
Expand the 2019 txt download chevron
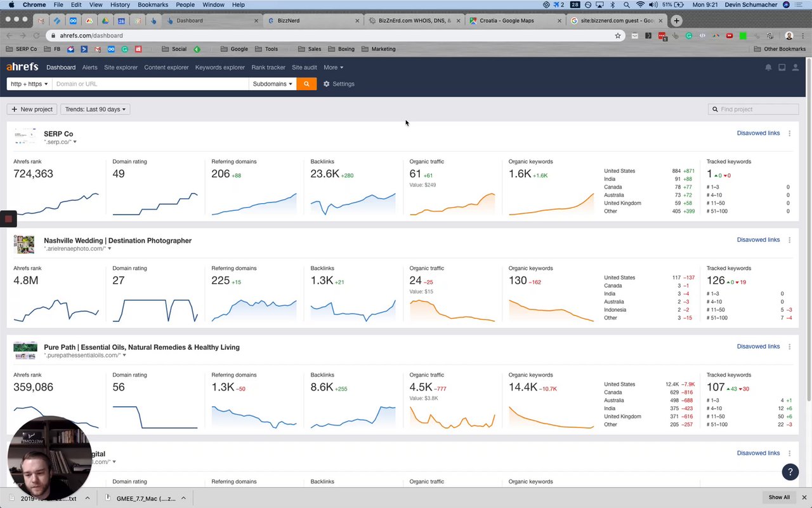click(x=87, y=498)
